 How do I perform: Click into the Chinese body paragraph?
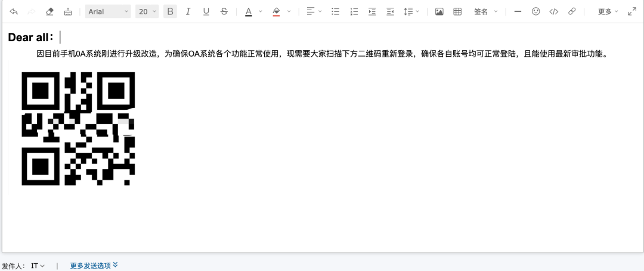click(x=321, y=54)
